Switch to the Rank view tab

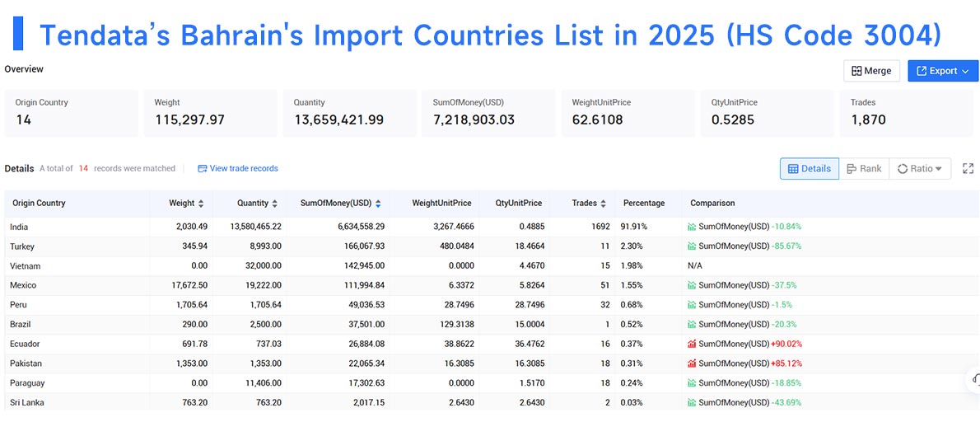click(864, 168)
